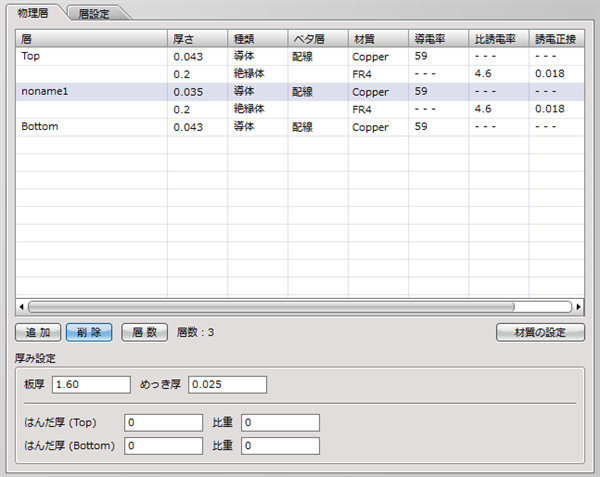Click the 板厚 input field

click(91, 385)
